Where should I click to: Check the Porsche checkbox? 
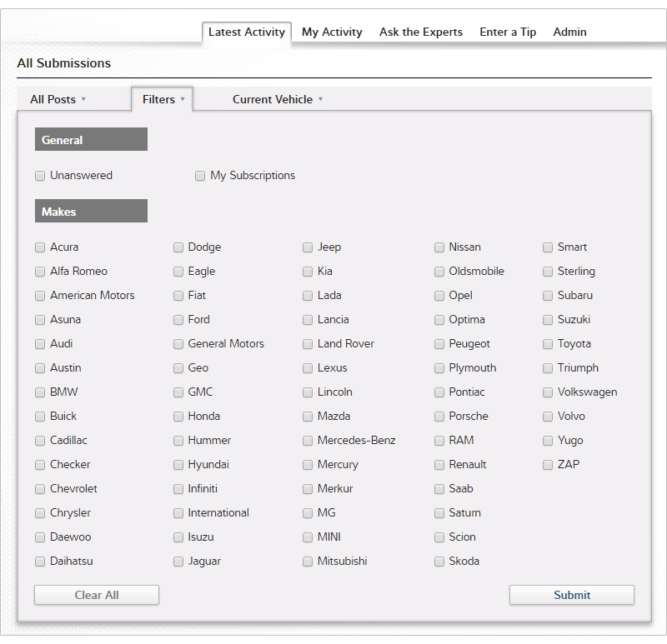click(x=439, y=417)
